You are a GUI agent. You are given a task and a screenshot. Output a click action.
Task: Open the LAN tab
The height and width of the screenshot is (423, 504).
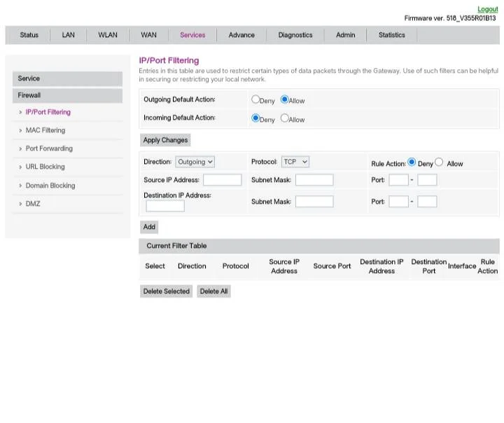pyautogui.click(x=68, y=35)
